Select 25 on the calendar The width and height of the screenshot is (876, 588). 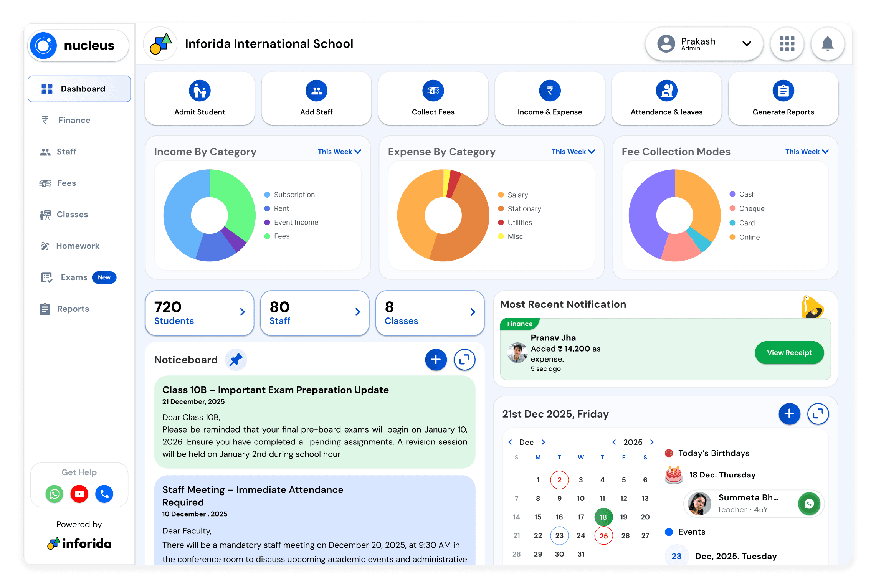pyautogui.click(x=603, y=536)
